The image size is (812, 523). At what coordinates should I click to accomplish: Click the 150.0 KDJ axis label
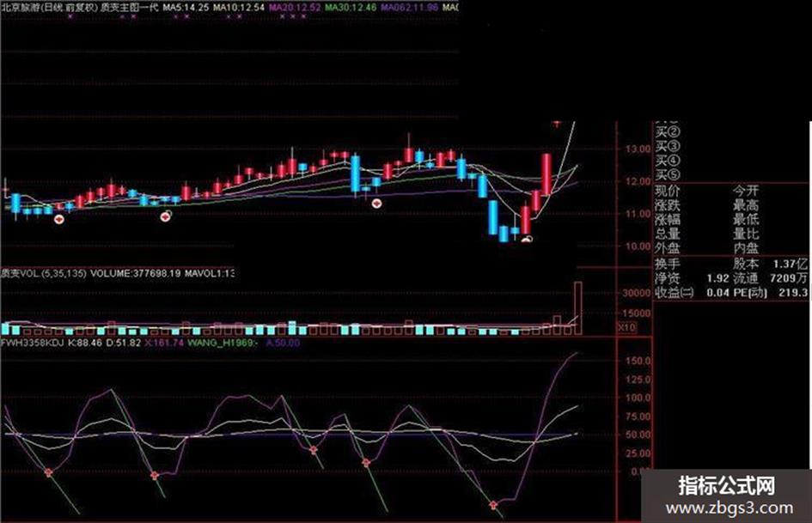(x=638, y=361)
